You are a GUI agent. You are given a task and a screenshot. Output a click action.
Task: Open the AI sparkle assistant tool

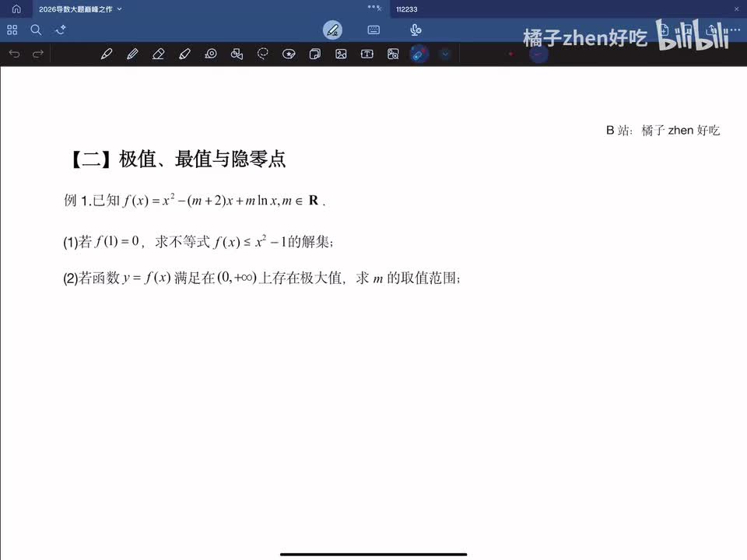(x=60, y=30)
